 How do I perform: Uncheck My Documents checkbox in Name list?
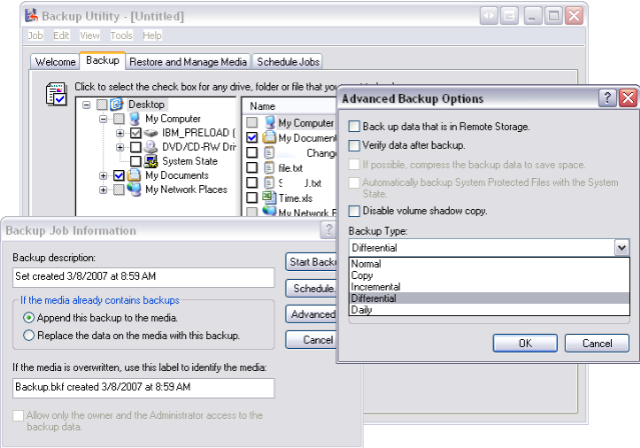click(x=252, y=138)
